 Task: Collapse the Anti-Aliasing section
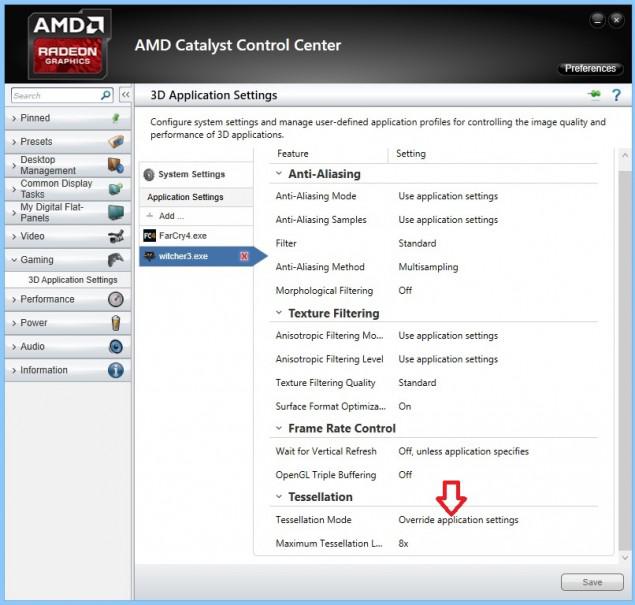[x=280, y=174]
